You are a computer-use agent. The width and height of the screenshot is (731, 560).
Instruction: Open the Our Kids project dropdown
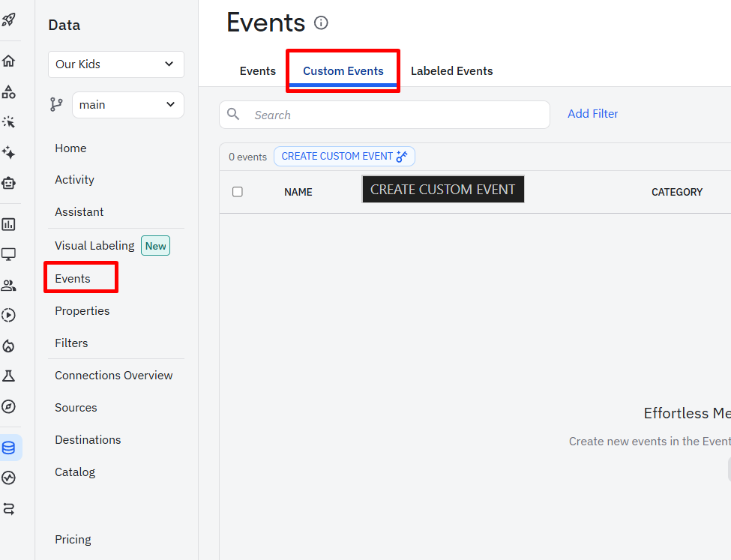(115, 64)
